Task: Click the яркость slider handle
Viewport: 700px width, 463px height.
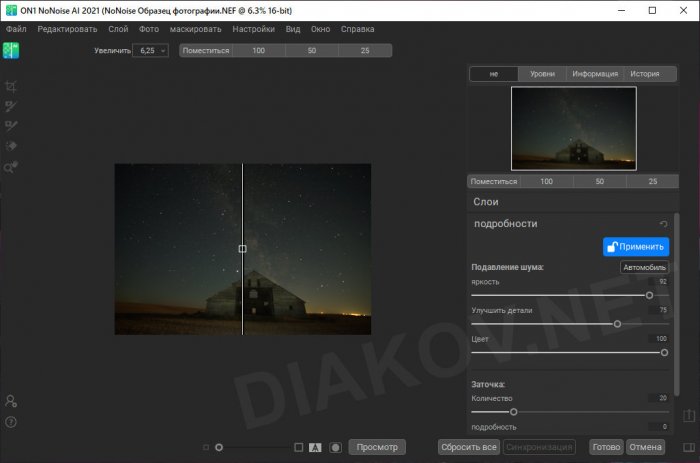Action: [x=650, y=295]
